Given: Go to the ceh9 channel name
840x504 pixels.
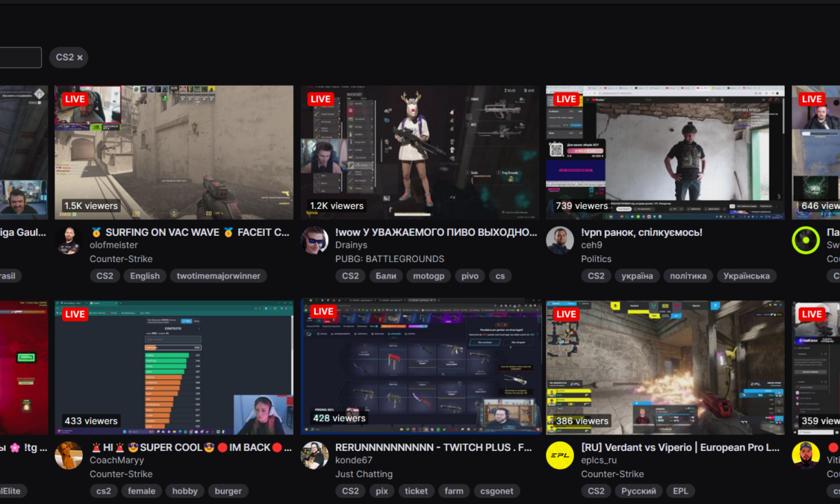Looking at the screenshot, I should [592, 246].
